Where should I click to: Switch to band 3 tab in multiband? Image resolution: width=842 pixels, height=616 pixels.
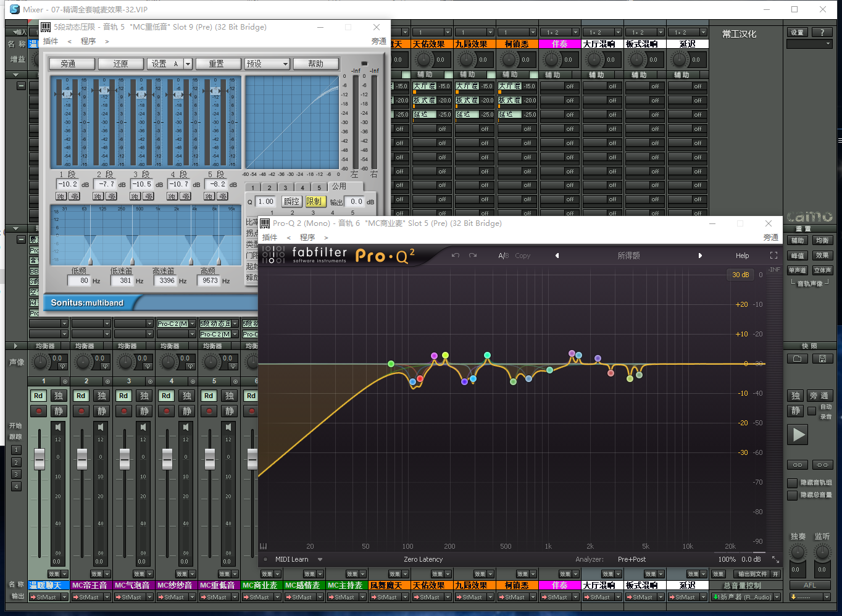285,188
